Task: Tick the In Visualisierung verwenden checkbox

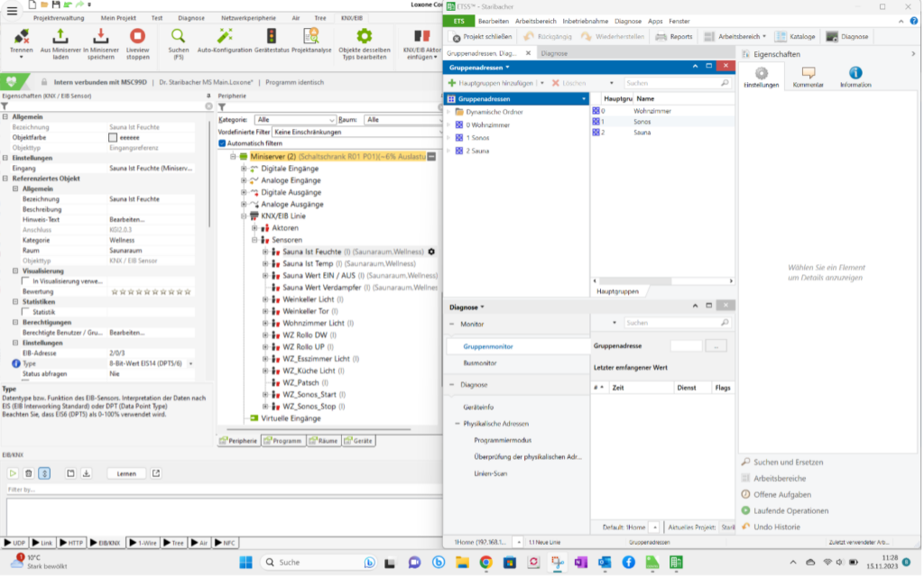Action: 25,281
